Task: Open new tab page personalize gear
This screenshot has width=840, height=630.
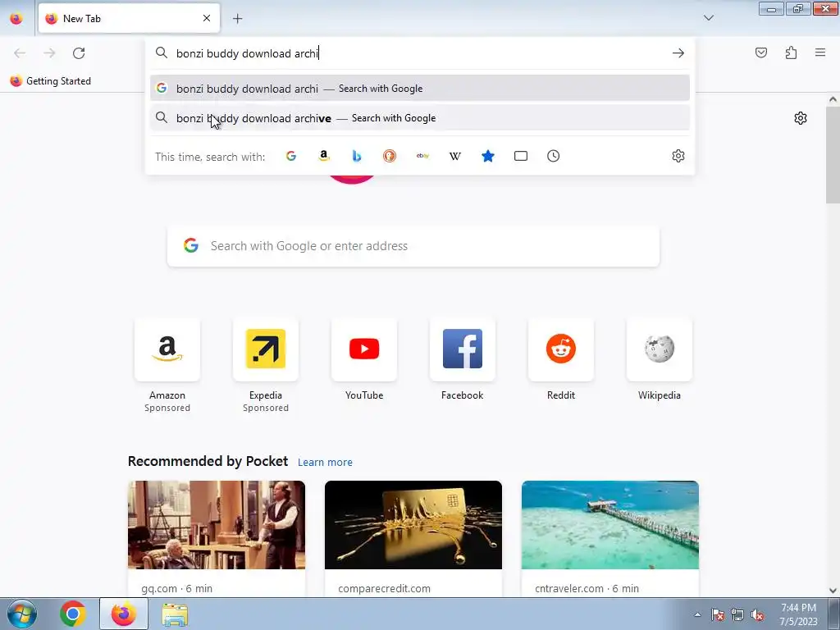Action: click(801, 118)
